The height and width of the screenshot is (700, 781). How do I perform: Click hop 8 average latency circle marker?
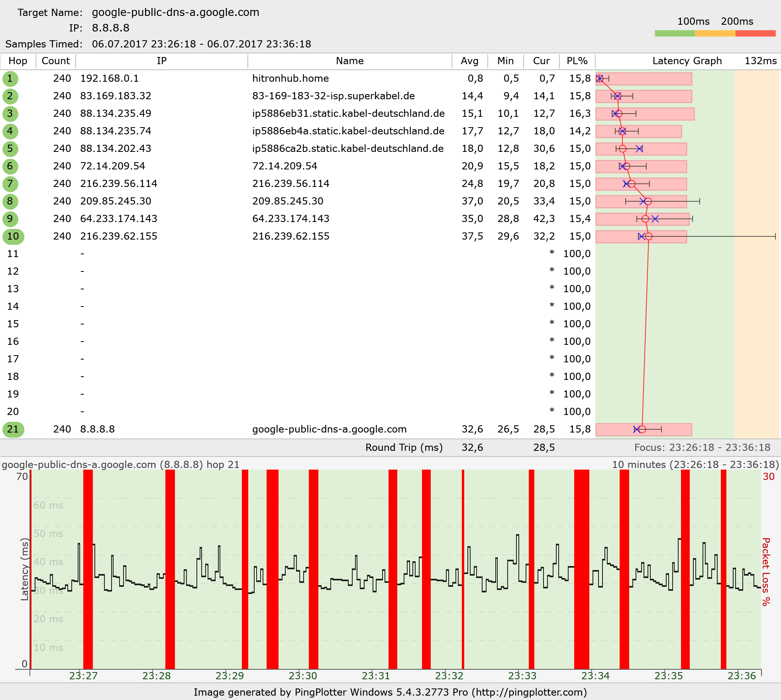648,201
